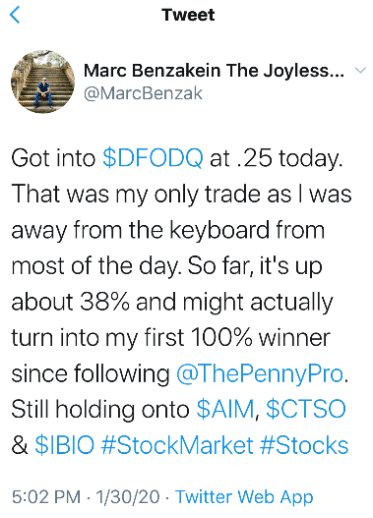Go back using the blue arrow

pyautogui.click(x=15, y=15)
